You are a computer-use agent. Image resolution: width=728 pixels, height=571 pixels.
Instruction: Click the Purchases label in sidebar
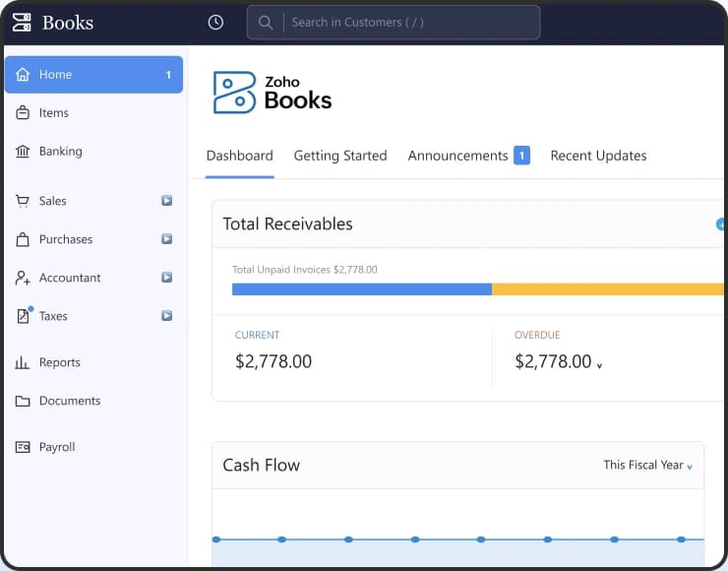pyautogui.click(x=66, y=239)
